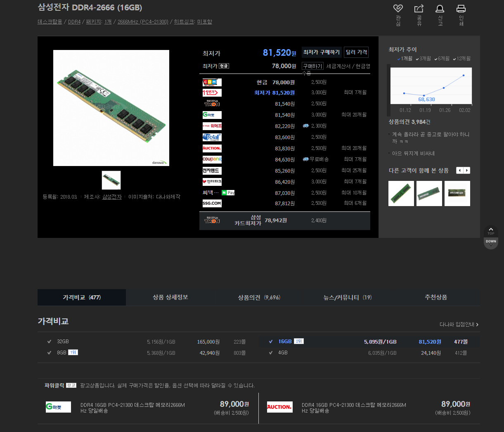This screenshot has width=504, height=432.
Task: Show next related product arrow
Action: coord(467,171)
